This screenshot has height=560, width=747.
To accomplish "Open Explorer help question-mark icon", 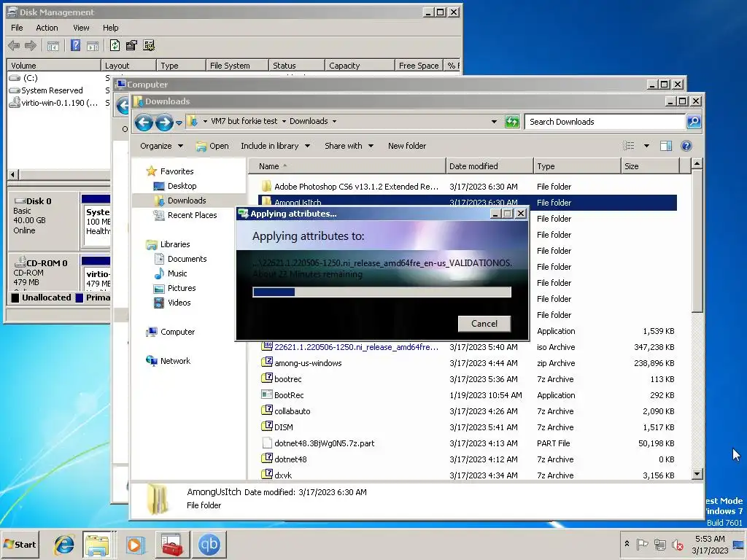I will 686,146.
